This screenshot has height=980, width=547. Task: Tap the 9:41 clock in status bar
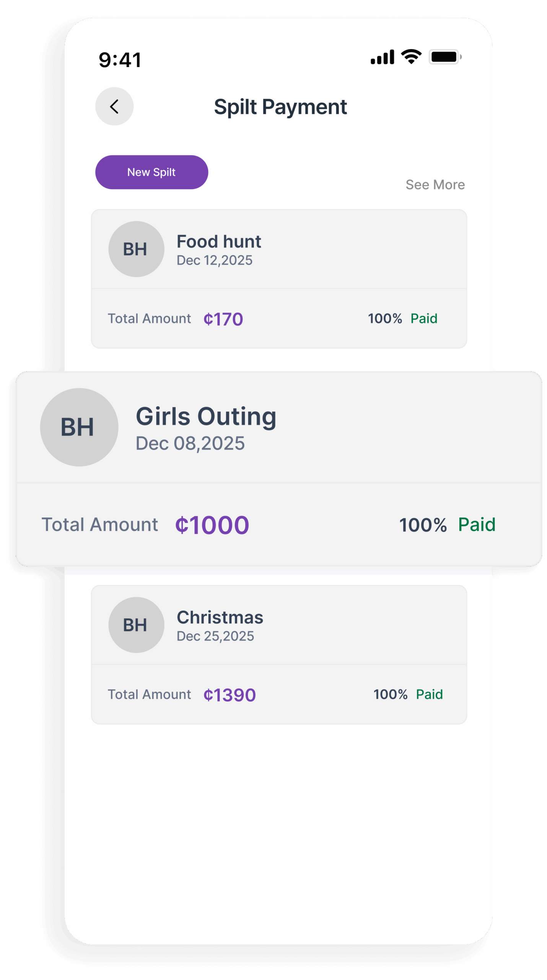(120, 60)
